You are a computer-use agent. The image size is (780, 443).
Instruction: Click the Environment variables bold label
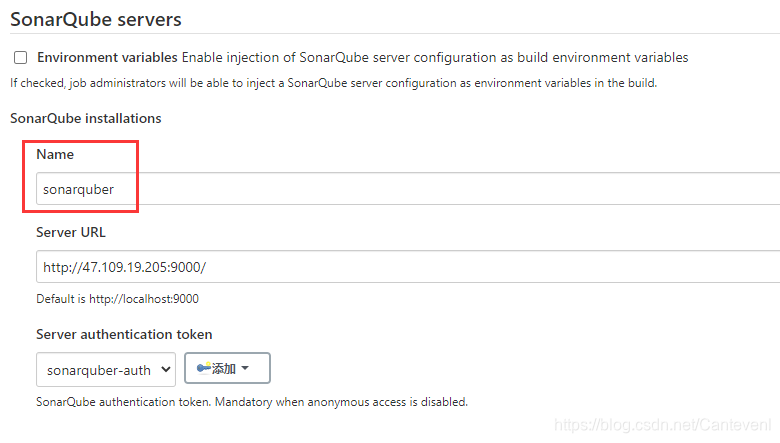[x=107, y=58]
